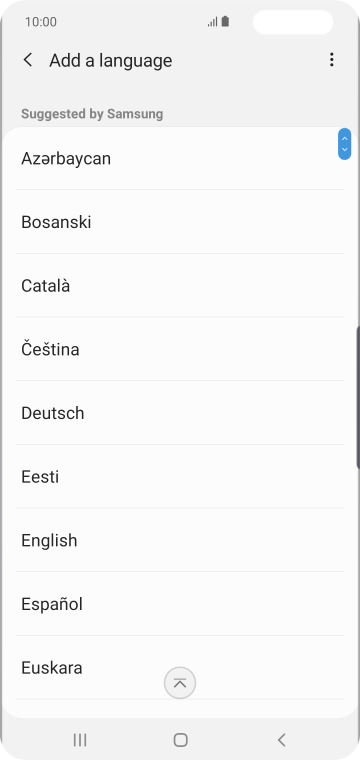
Task: Tap the scroll-to-top arrow button
Action: (180, 683)
